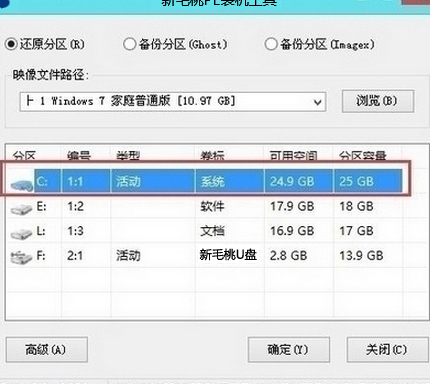Click partition number 2:1
Viewport: 430px width, 384px height.
tap(75, 256)
